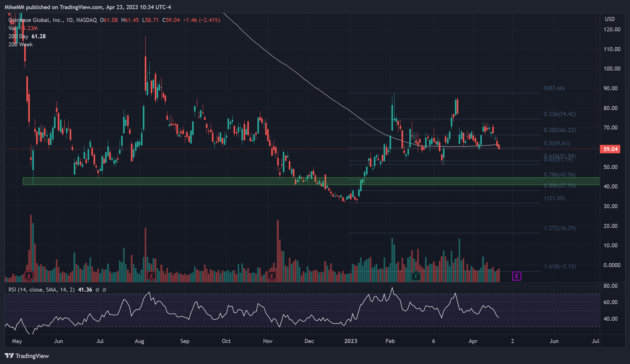Viewport: 630px width, 364px height.
Task: Click the August earnings E marker
Action: pyautogui.click(x=151, y=276)
